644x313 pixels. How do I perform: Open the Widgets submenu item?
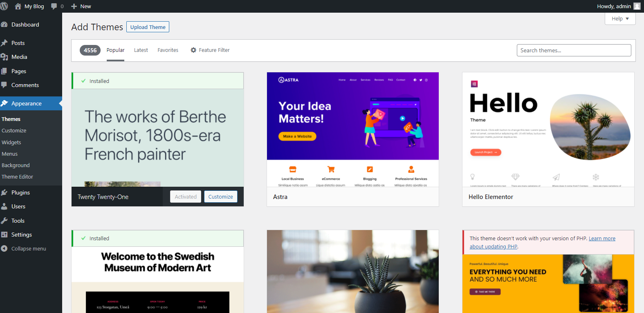(11, 142)
